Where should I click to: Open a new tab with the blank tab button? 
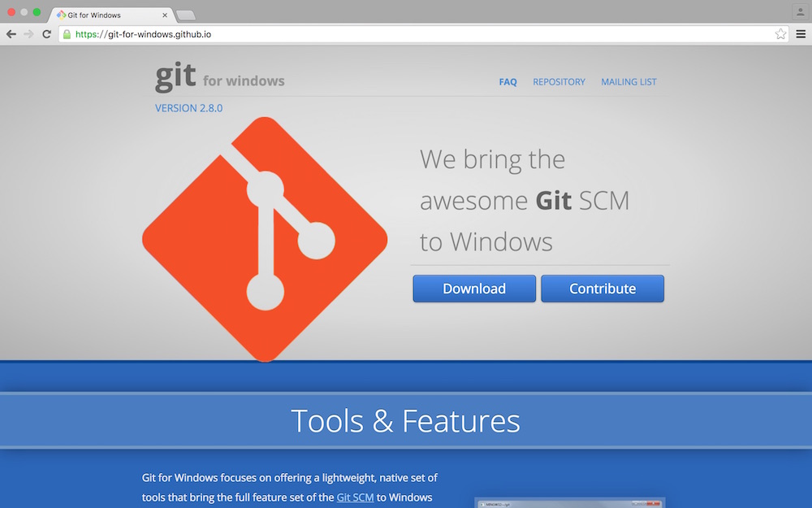[x=185, y=15]
